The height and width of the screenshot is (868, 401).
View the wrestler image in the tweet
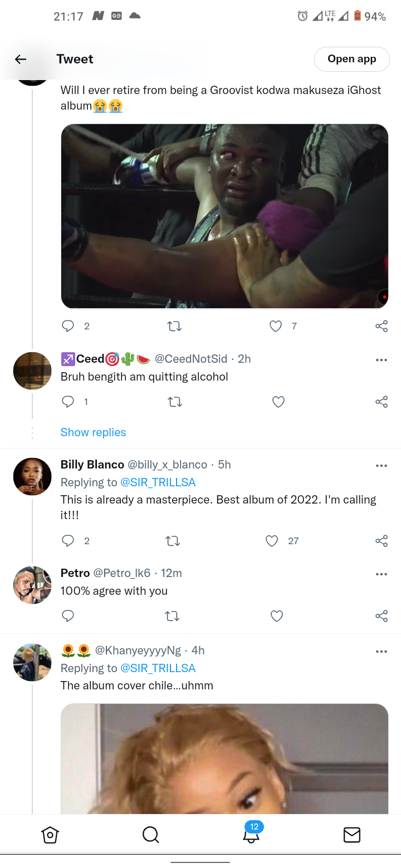(x=224, y=216)
